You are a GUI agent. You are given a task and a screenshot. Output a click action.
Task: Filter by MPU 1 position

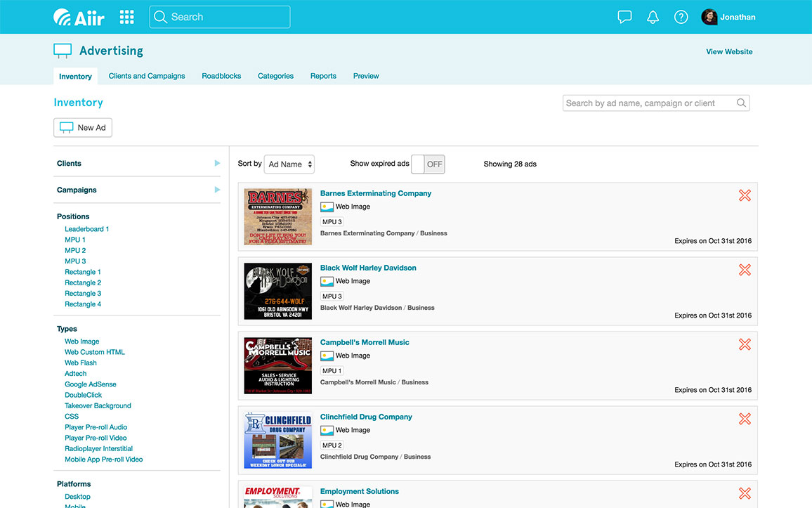click(x=75, y=240)
